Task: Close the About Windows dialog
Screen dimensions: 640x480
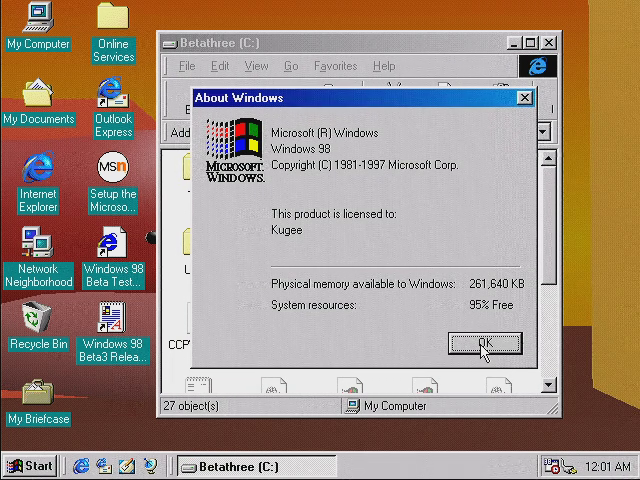Action: click(x=524, y=98)
